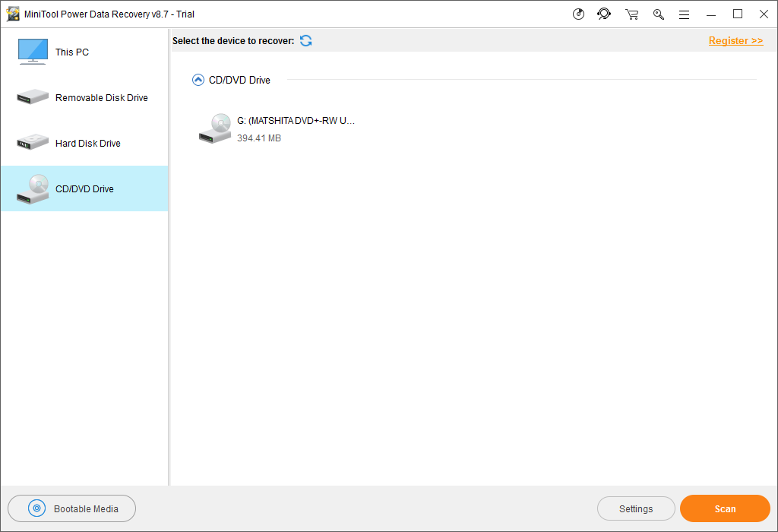Follow the Register >> link
The image size is (778, 532).
coord(735,41)
